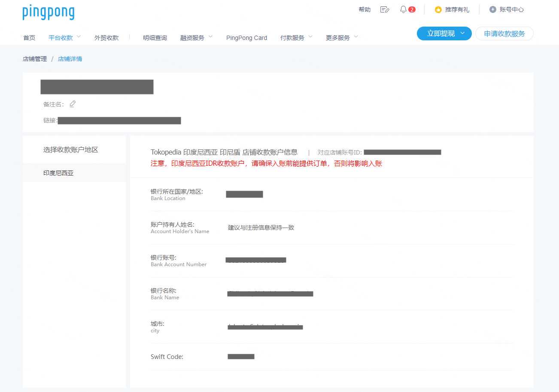Click 备注名 label

54,104
